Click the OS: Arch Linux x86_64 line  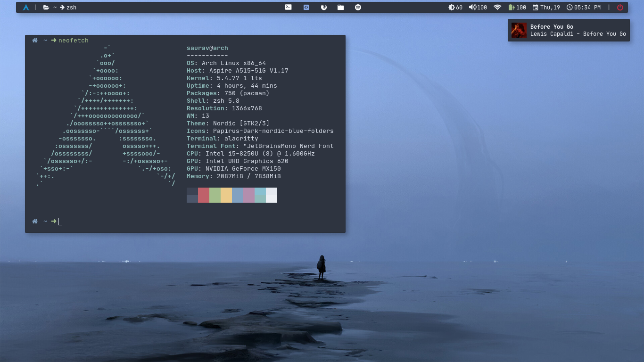pyautogui.click(x=226, y=63)
